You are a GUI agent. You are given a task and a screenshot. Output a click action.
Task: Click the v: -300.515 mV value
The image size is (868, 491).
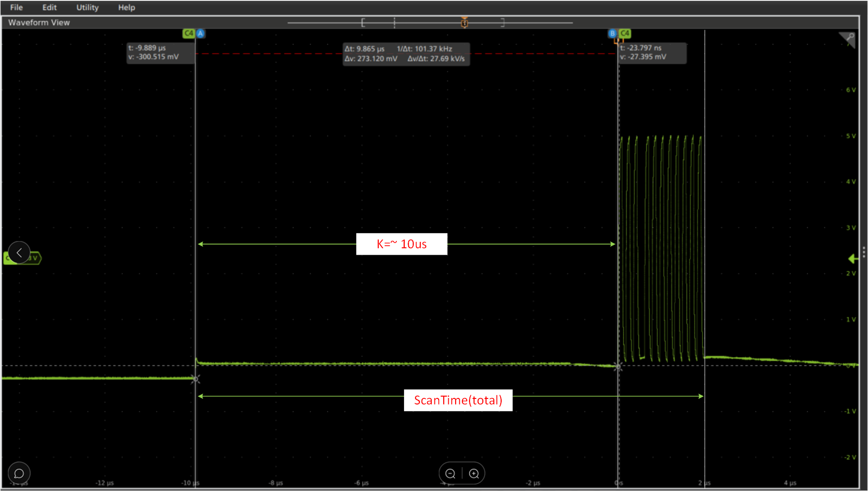[153, 57]
